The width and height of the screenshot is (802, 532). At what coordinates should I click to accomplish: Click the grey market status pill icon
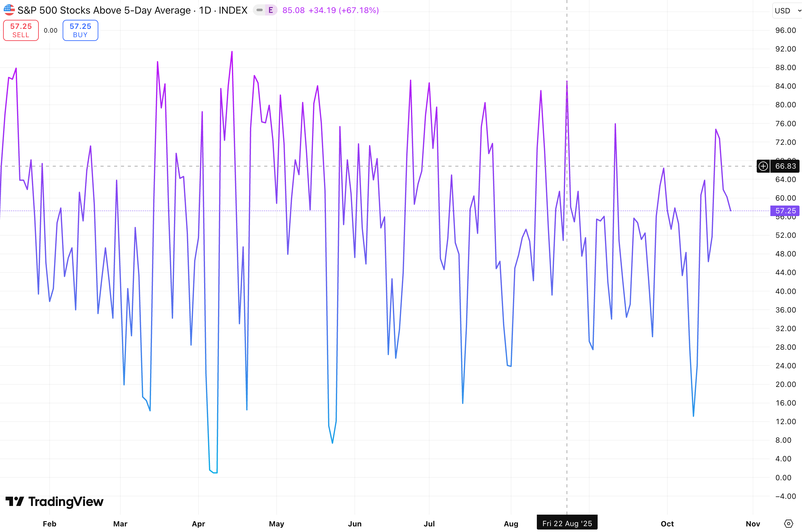click(x=259, y=10)
